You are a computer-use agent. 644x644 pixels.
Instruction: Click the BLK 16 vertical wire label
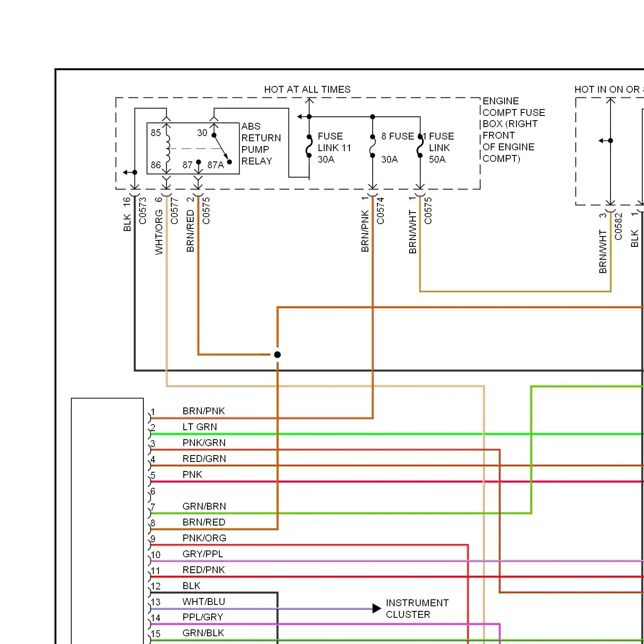coord(127,214)
